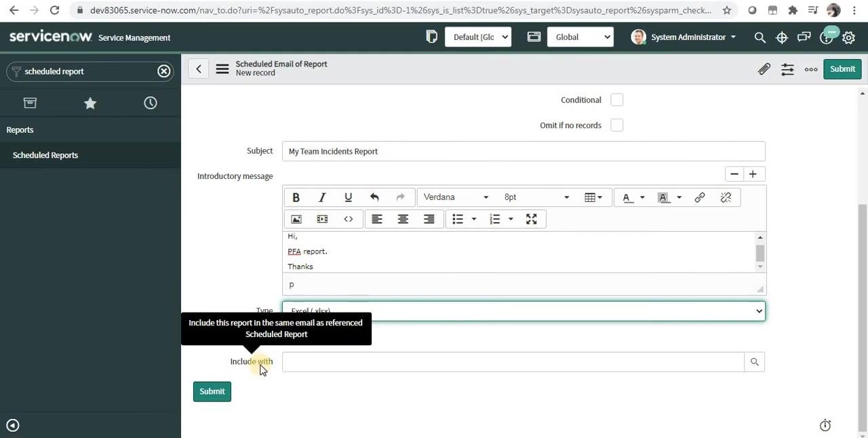
Task: Check the Conditional checkbox
Action: click(x=616, y=100)
